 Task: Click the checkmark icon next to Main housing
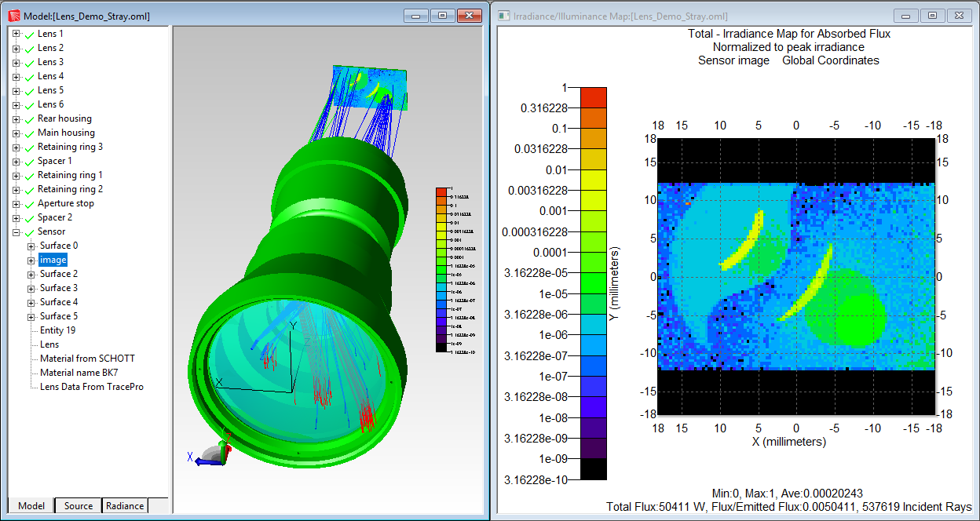[28, 133]
